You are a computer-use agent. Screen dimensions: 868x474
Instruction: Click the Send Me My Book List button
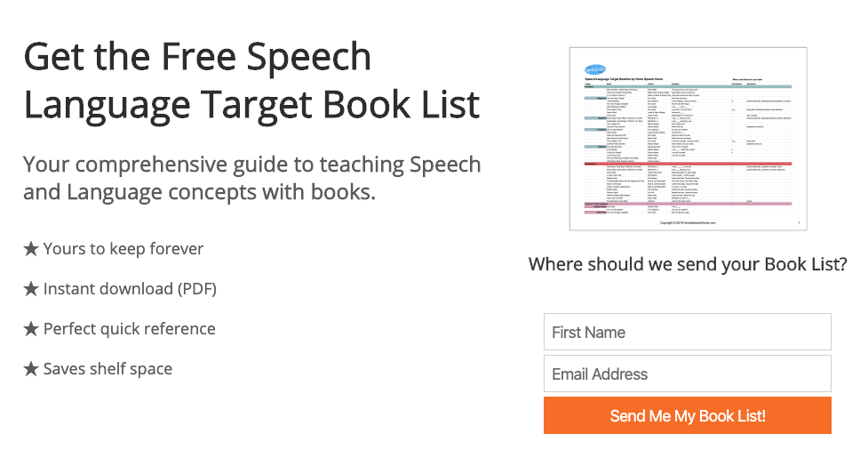[x=687, y=415]
